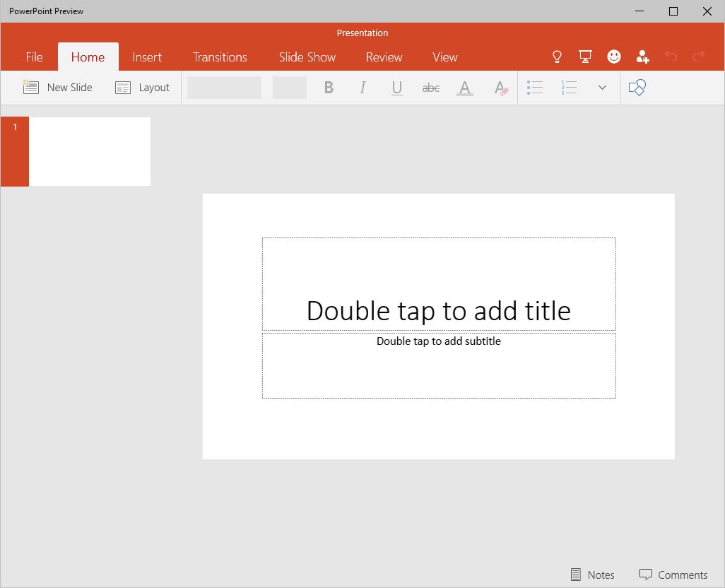Viewport: 725px width, 588px height.
Task: Open the Notes pane
Action: pyautogui.click(x=592, y=575)
